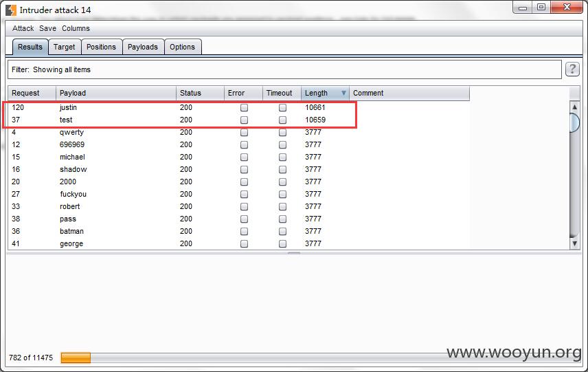This screenshot has height=372, width=588.
Task: Click the split pane divider handle
Action: pos(294,253)
